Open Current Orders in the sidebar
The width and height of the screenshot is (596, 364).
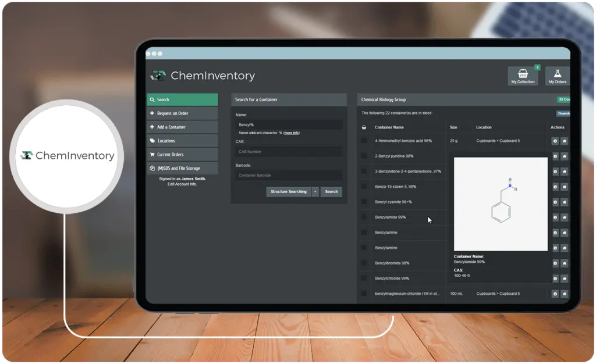182,155
